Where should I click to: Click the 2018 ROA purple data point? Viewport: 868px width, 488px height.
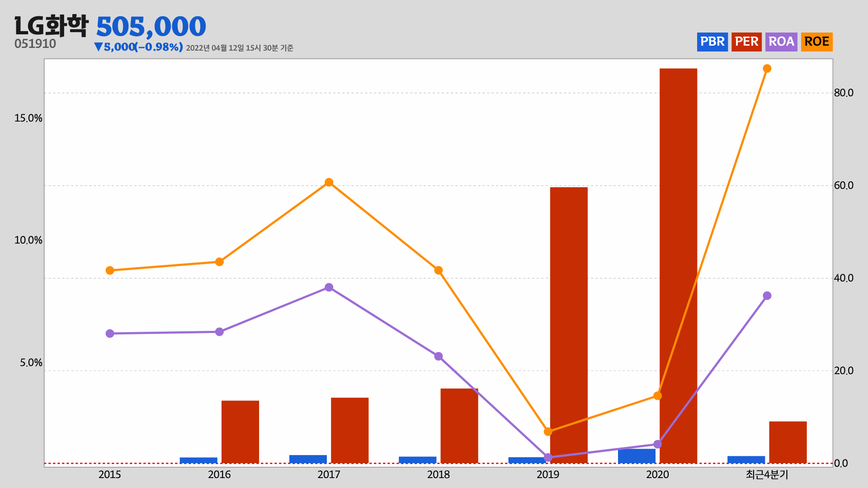(x=439, y=357)
